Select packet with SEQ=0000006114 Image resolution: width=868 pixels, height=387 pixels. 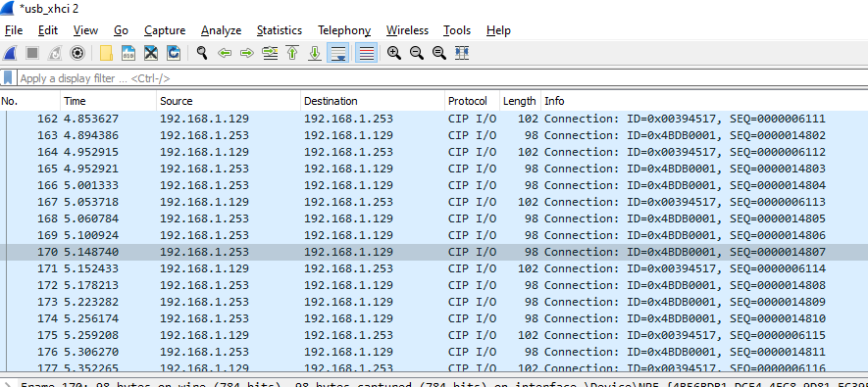[434, 268]
